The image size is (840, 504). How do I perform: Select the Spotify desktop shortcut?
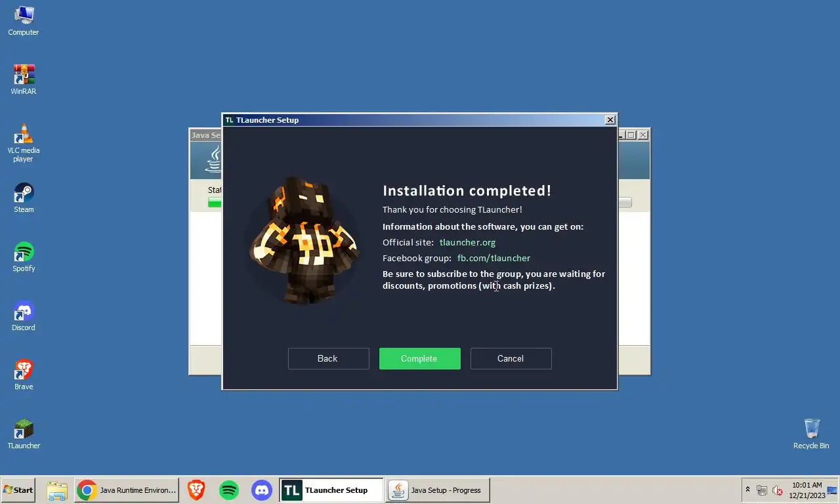tap(24, 257)
